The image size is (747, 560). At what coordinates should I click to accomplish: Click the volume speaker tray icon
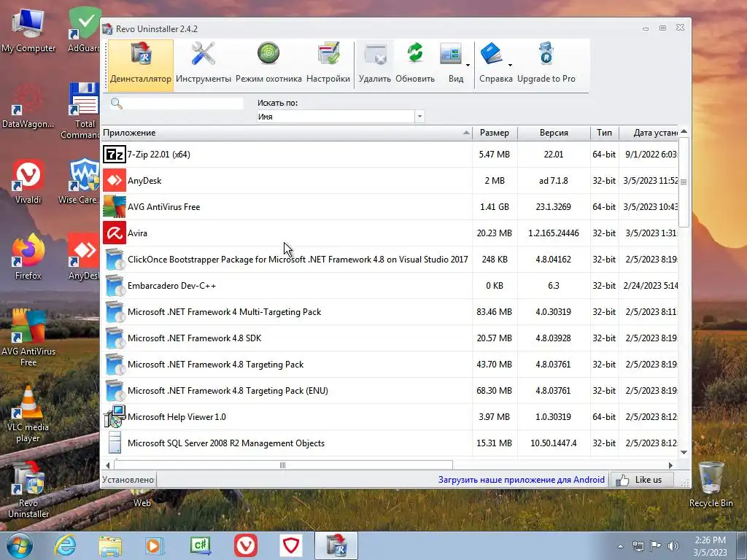(673, 546)
